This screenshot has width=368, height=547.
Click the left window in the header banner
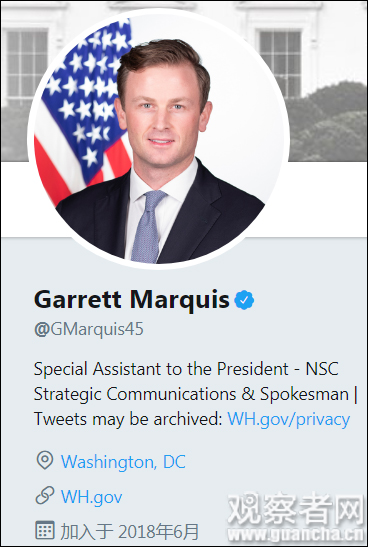point(27,63)
